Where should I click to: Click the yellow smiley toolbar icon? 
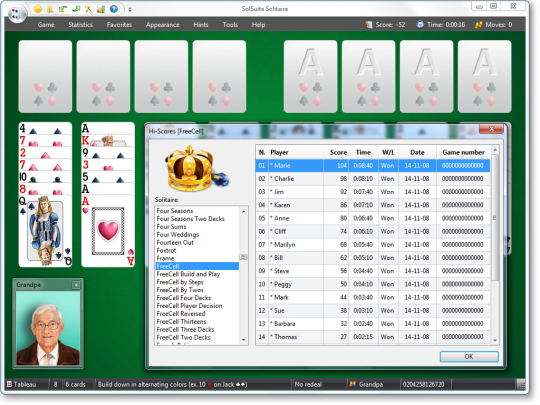click(x=38, y=9)
